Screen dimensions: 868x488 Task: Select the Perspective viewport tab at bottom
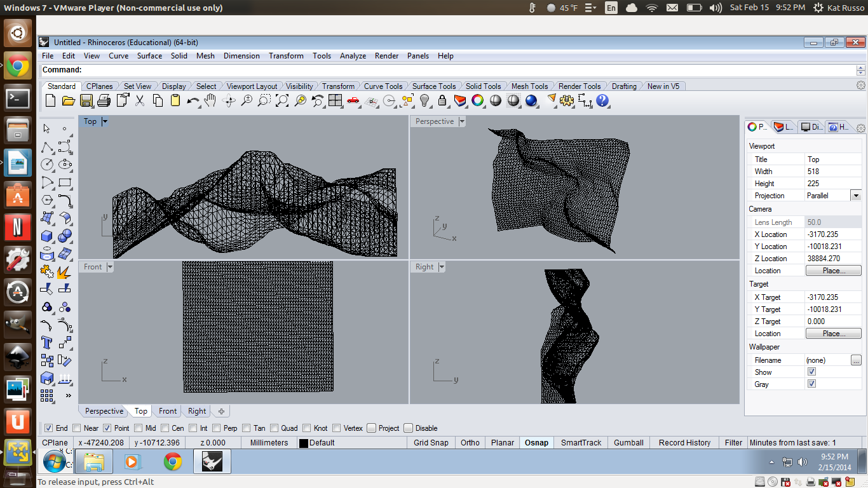(x=104, y=411)
